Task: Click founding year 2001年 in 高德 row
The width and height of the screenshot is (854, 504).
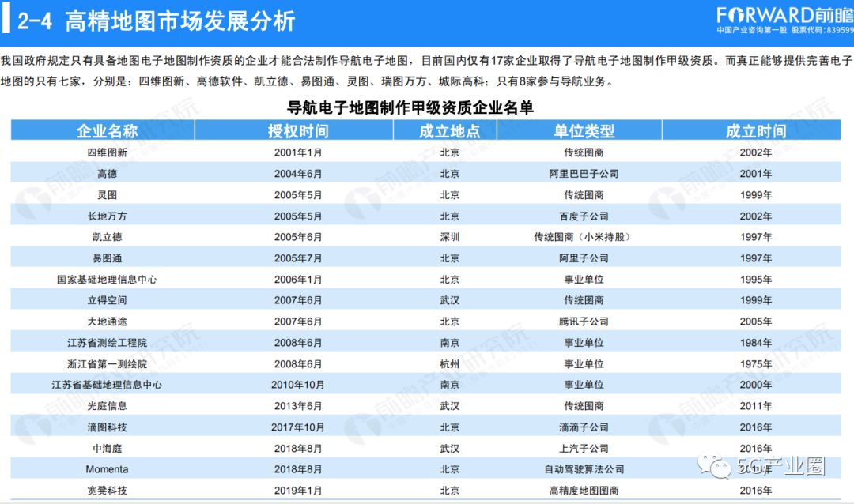Action: [755, 174]
